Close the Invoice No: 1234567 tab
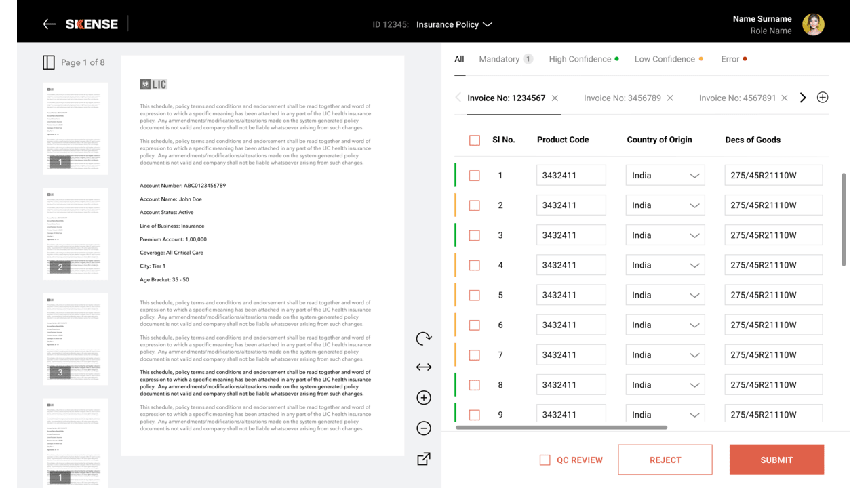The height and width of the screenshot is (488, 868). (555, 98)
